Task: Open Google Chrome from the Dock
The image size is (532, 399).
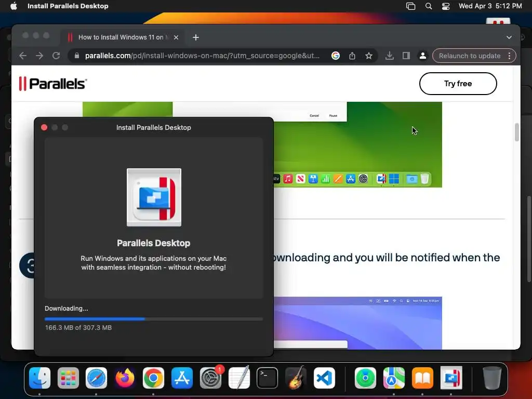Action: [153, 378]
